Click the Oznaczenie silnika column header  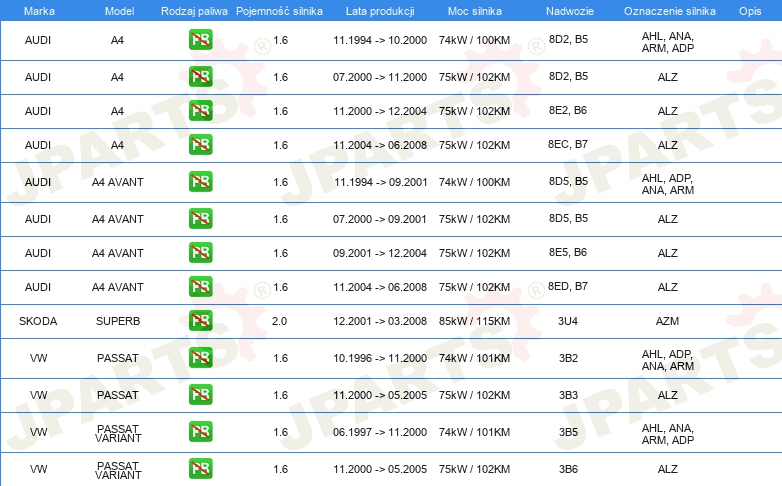coord(669,11)
